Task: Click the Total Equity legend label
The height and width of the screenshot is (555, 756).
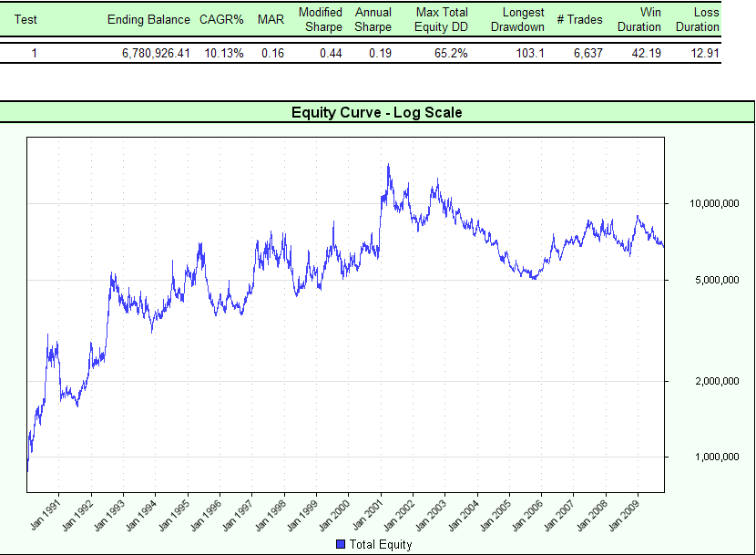Action: tap(381, 545)
